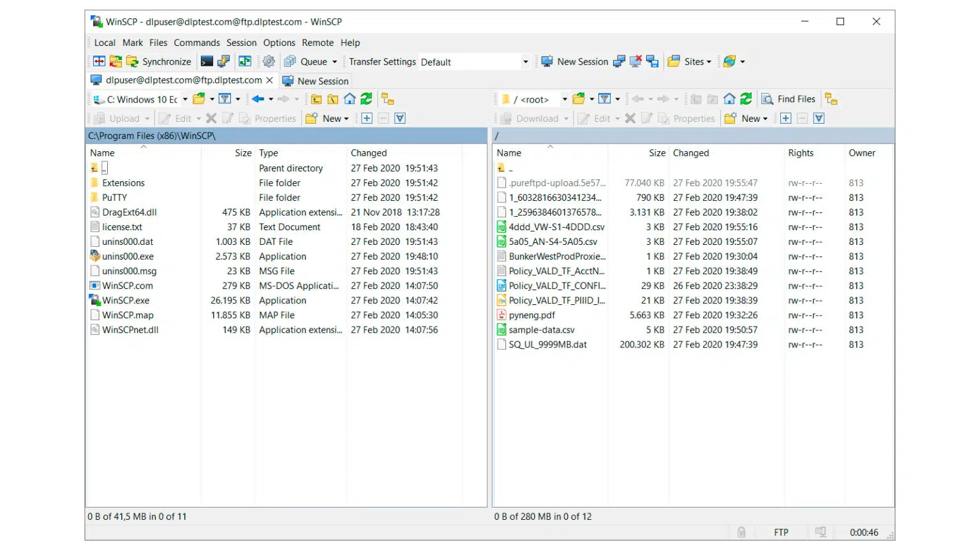
Task: Click remote panel select files plus icon
Action: point(786,119)
